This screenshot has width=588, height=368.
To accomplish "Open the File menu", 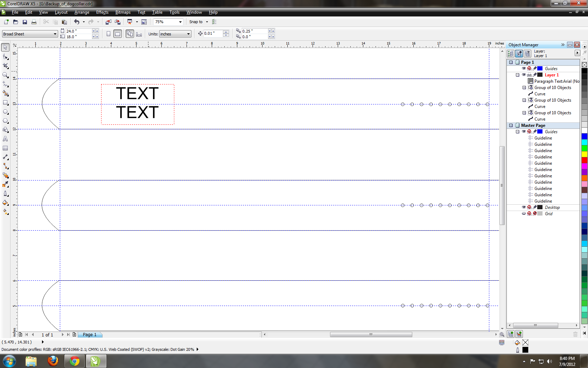I will pyautogui.click(x=15, y=12).
